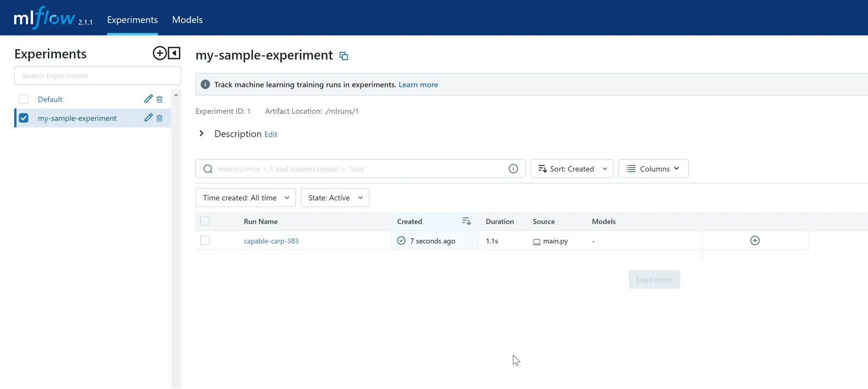Screen dimensions: 868x389
Task: Focus the runs search query field
Action: coord(360,169)
